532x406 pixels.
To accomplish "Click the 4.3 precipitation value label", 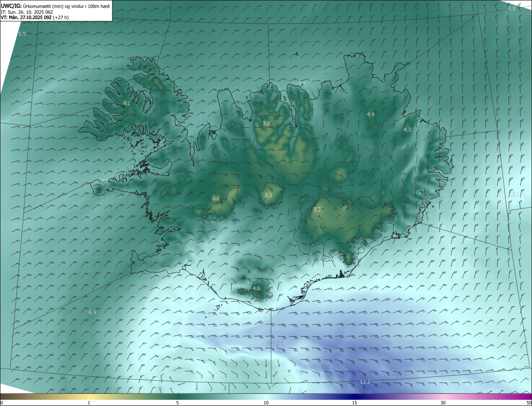I will (x=407, y=130).
